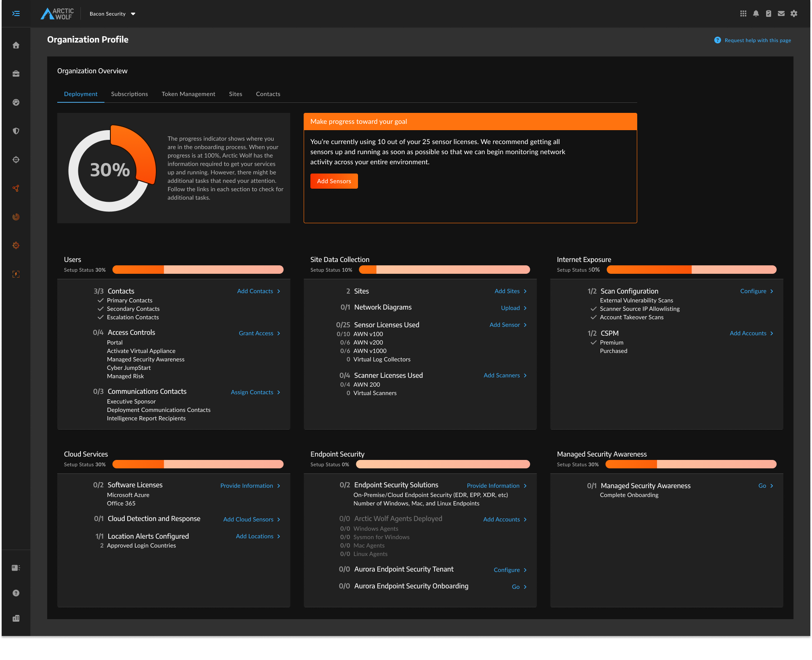This screenshot has height=660, width=812.
Task: Click Go for Managed Security Awareness
Action: point(762,486)
